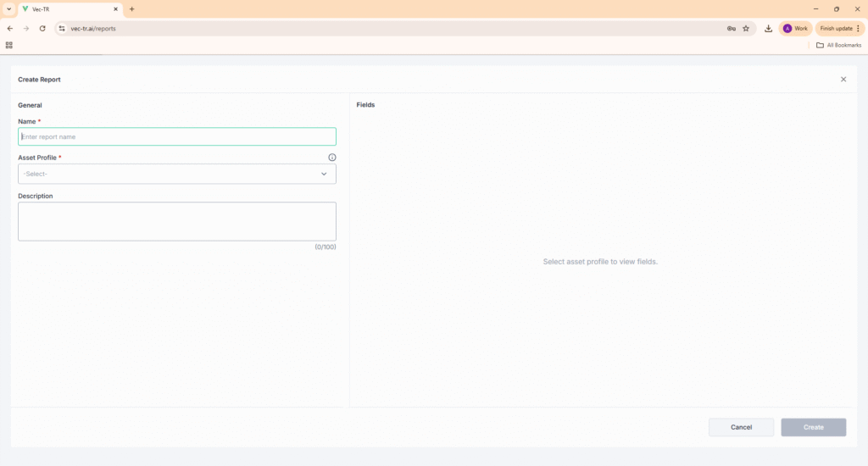Screen dimensions: 868x466
Task: Open the browser downloads icon
Action: [768, 28]
